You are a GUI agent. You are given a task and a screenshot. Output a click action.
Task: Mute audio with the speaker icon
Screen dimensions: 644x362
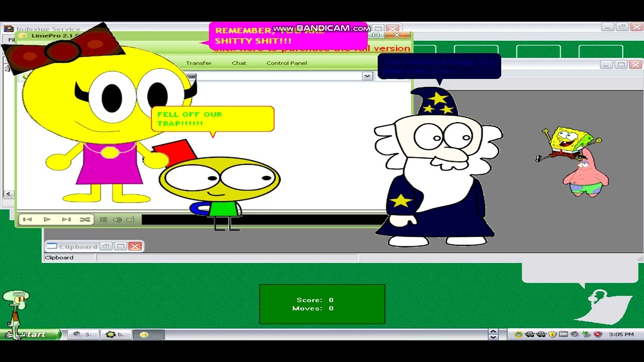pos(117,219)
